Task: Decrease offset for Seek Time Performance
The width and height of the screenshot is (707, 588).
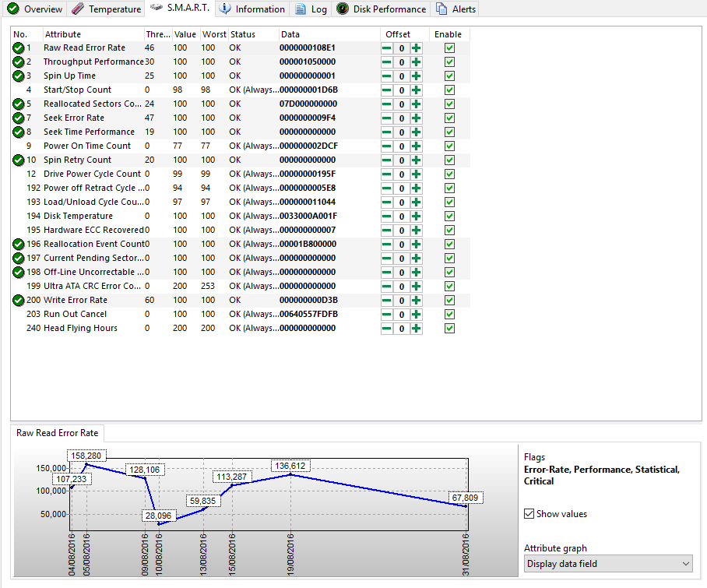Action: (x=387, y=132)
